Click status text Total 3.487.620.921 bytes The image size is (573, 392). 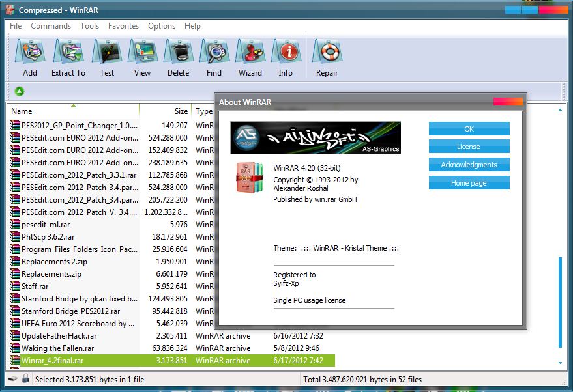(362, 379)
